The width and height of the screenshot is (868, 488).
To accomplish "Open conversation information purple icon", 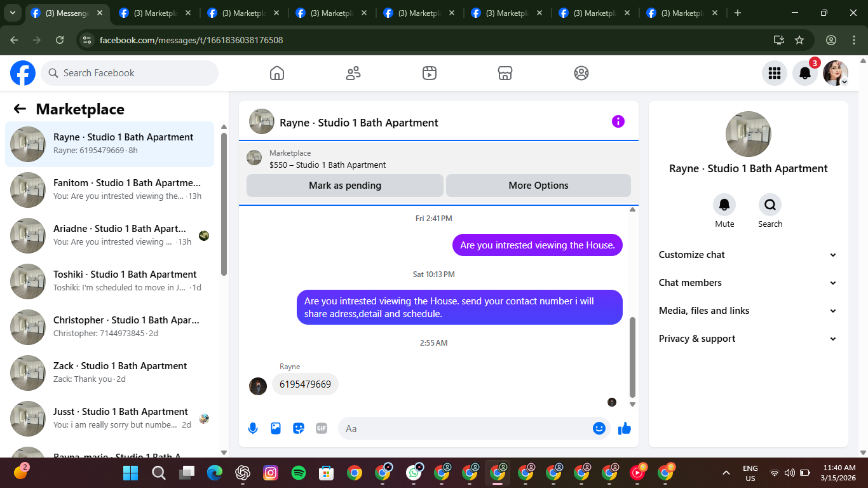I will [x=618, y=121].
